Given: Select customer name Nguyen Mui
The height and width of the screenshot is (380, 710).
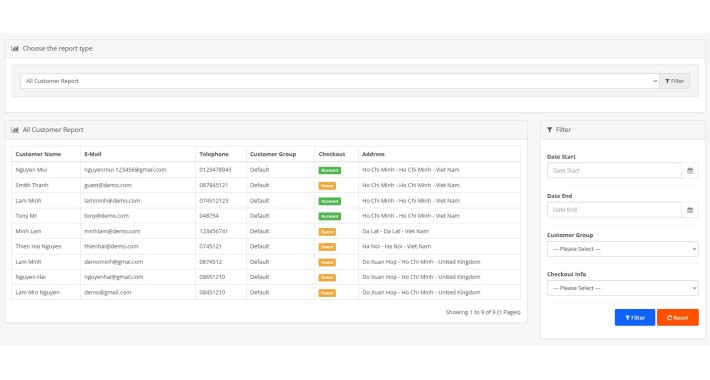Looking at the screenshot, I should (x=31, y=170).
